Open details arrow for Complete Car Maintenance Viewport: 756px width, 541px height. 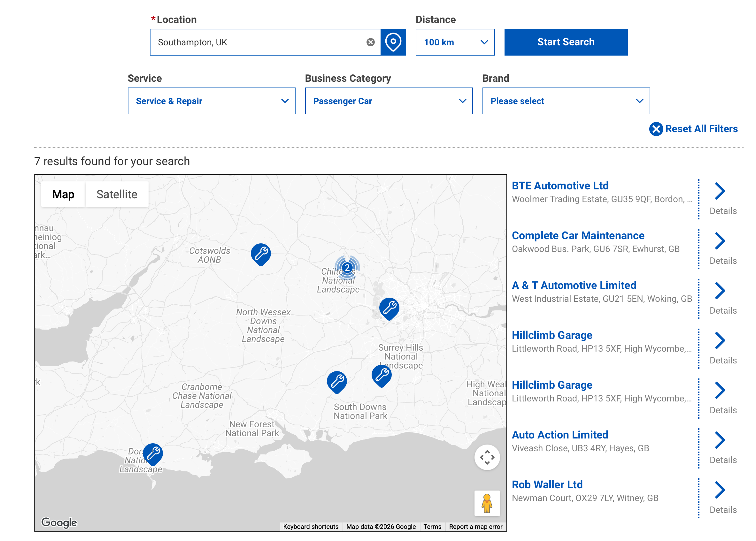pos(720,241)
